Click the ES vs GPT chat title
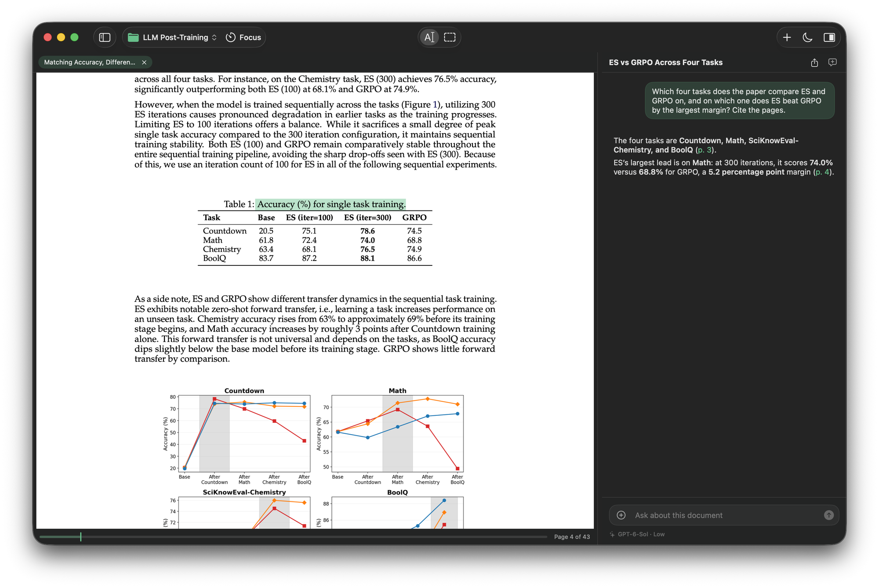879x588 pixels. (665, 62)
